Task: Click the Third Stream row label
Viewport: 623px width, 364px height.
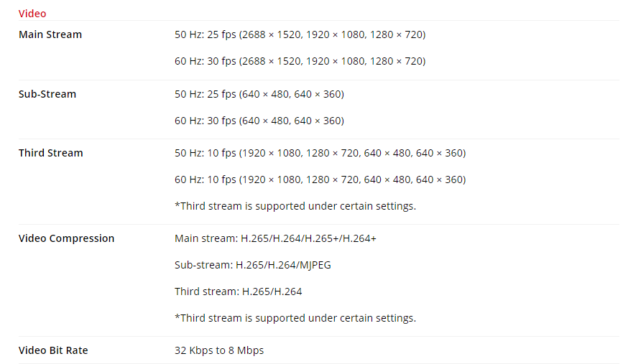Action: [x=50, y=153]
